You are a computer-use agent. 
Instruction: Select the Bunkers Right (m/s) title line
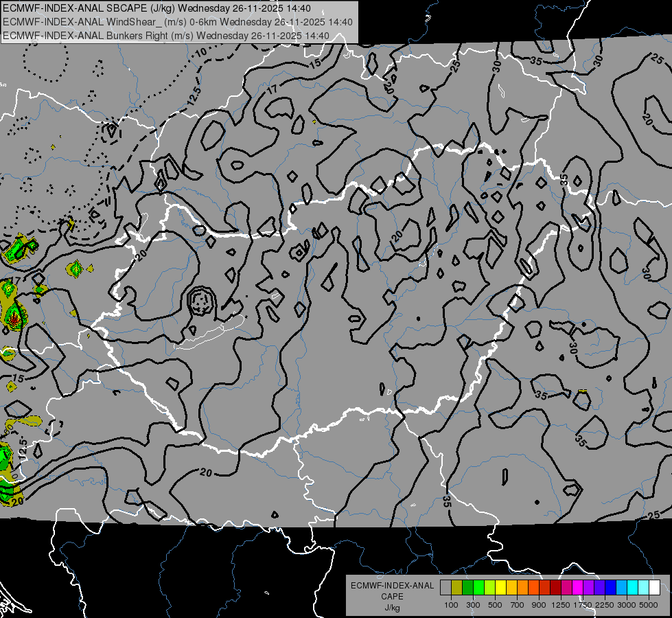(x=166, y=36)
